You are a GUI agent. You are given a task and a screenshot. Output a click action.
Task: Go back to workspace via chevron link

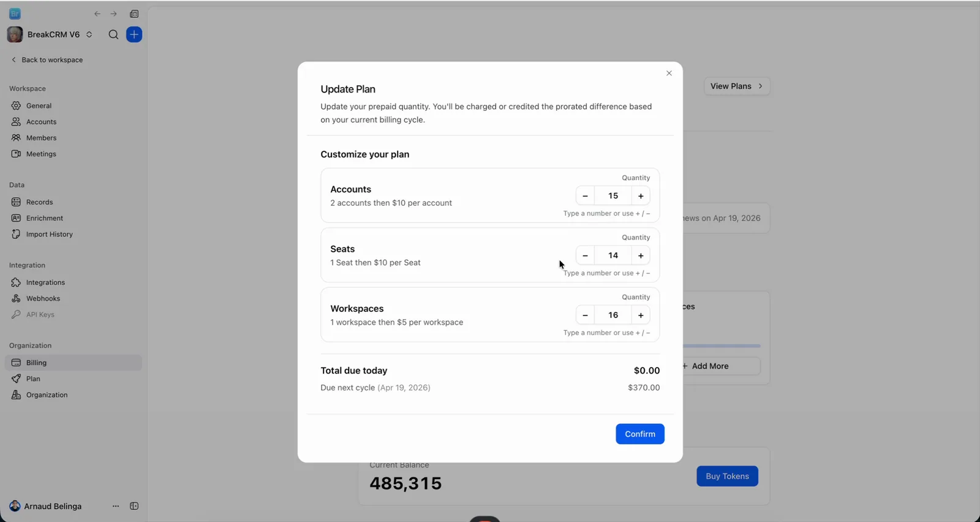coord(47,60)
